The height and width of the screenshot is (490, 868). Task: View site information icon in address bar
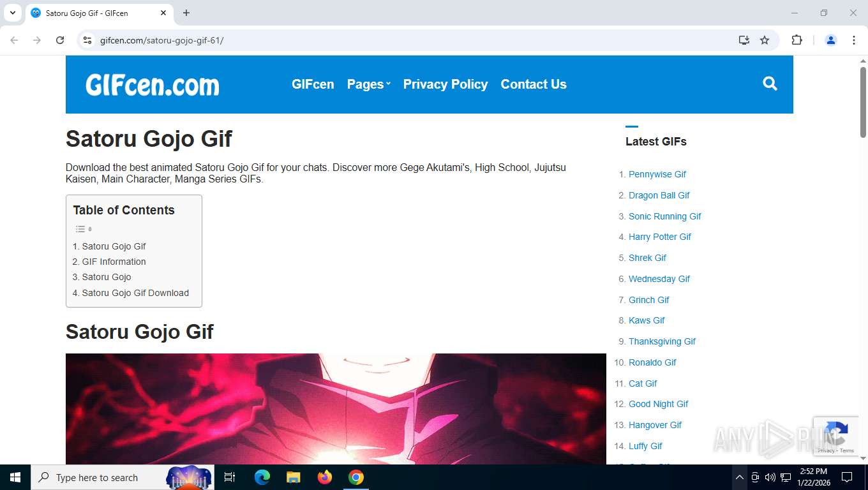point(88,40)
